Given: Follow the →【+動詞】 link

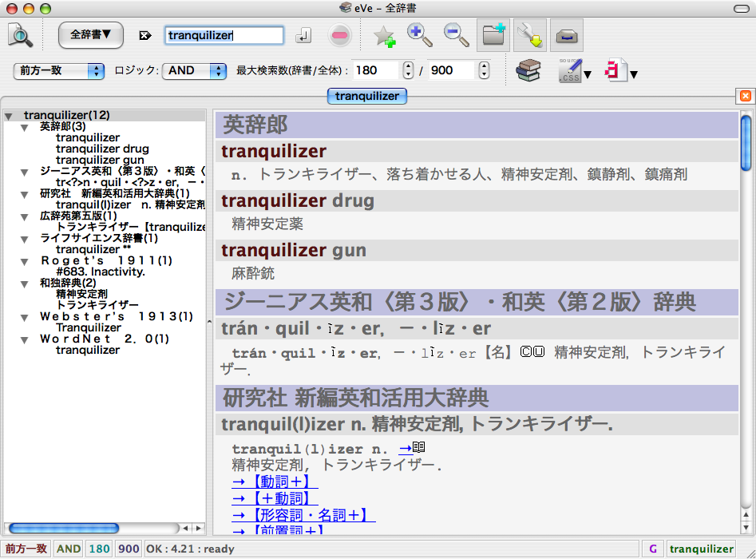Looking at the screenshot, I should pyautogui.click(x=275, y=498).
